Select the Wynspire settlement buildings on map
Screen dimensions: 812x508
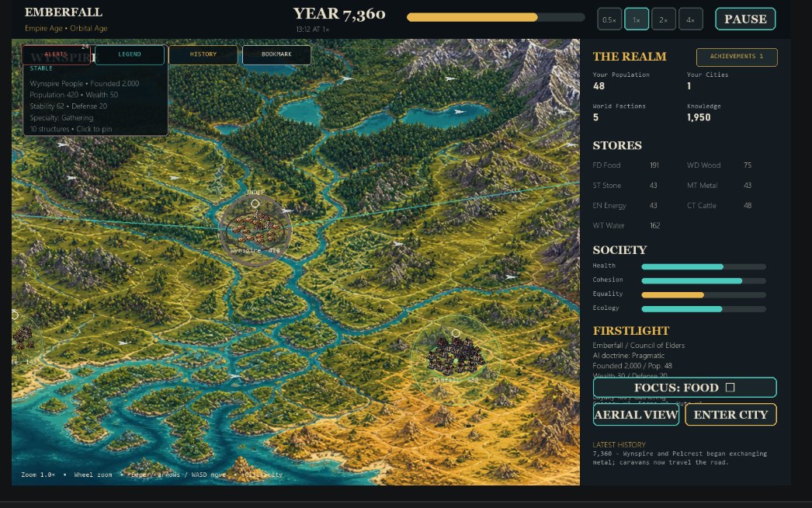(x=256, y=229)
